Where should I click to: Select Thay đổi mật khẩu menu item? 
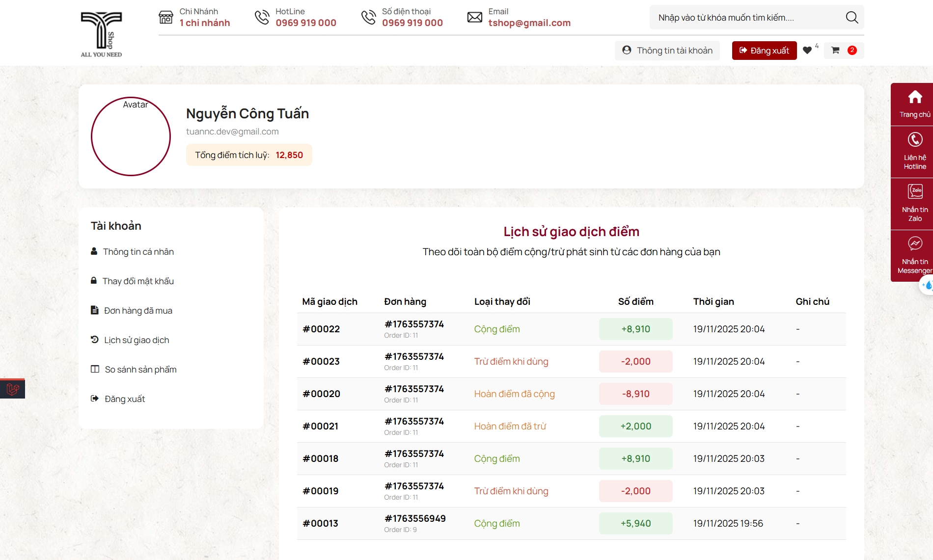[x=138, y=281]
